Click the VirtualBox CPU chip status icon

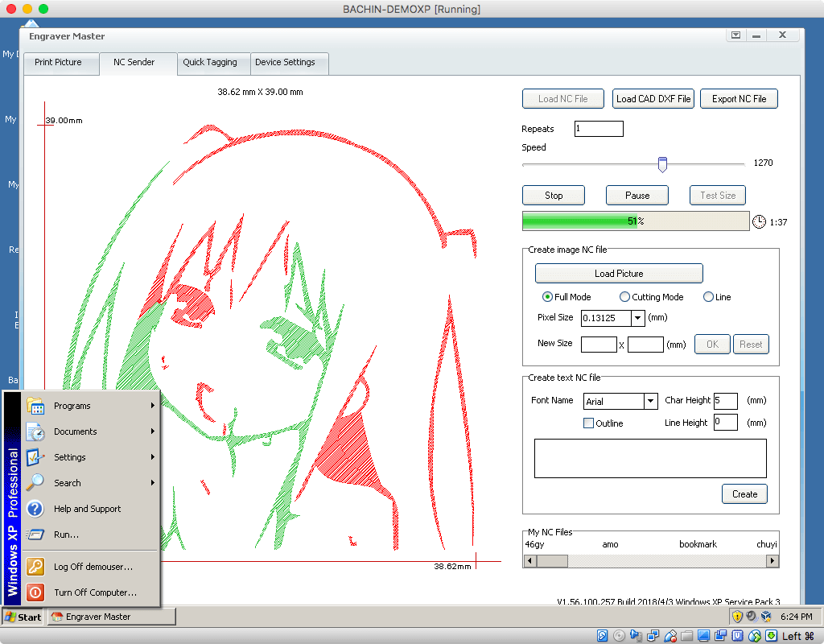(x=738, y=636)
